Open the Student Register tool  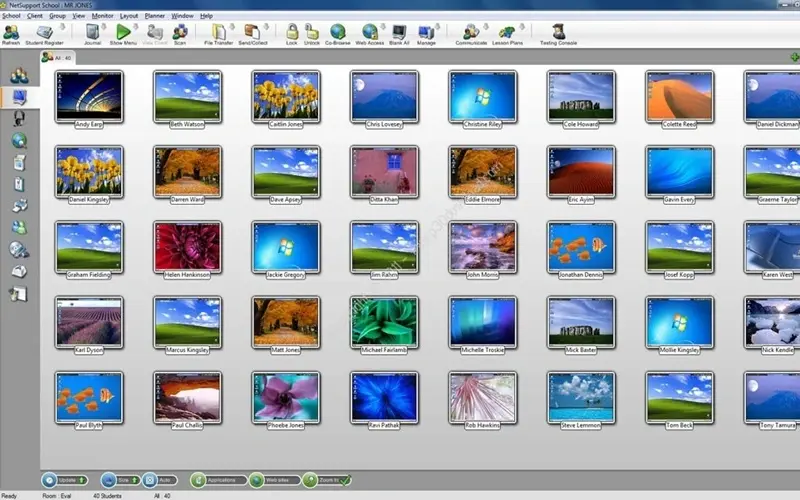44,32
